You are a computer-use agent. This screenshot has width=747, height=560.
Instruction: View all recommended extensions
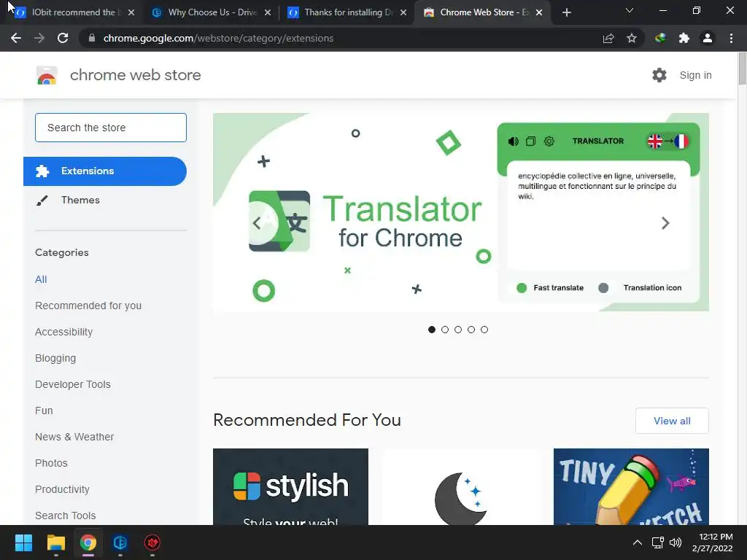[x=672, y=421]
